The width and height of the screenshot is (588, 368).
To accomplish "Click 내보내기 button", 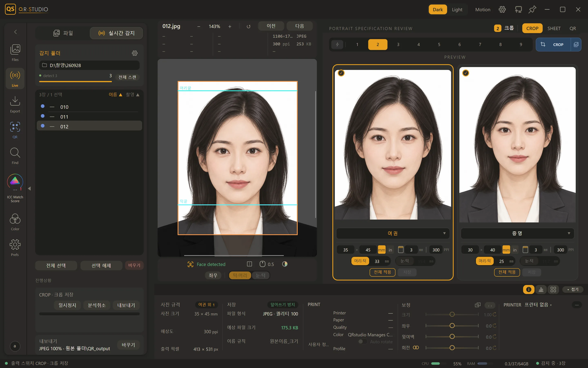I will point(126,305).
